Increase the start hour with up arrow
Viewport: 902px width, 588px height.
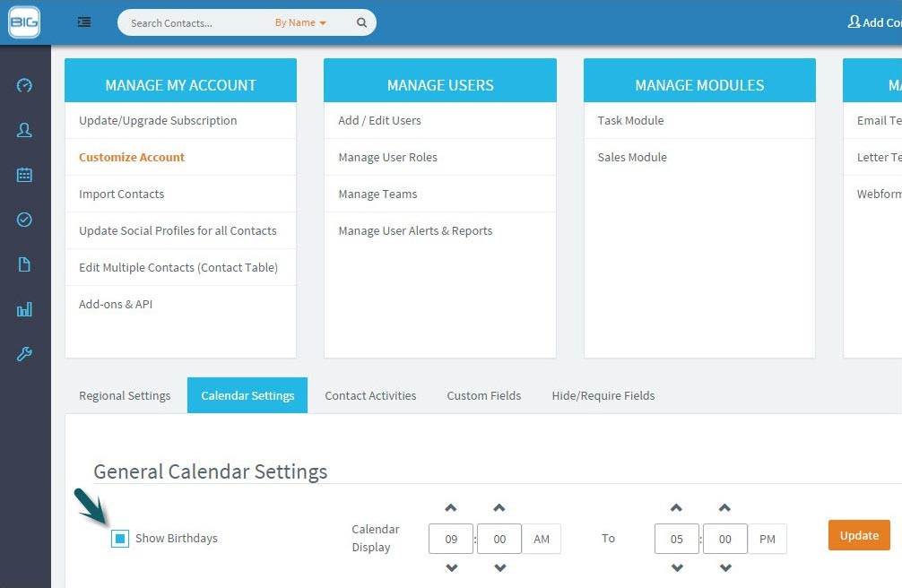coord(451,507)
